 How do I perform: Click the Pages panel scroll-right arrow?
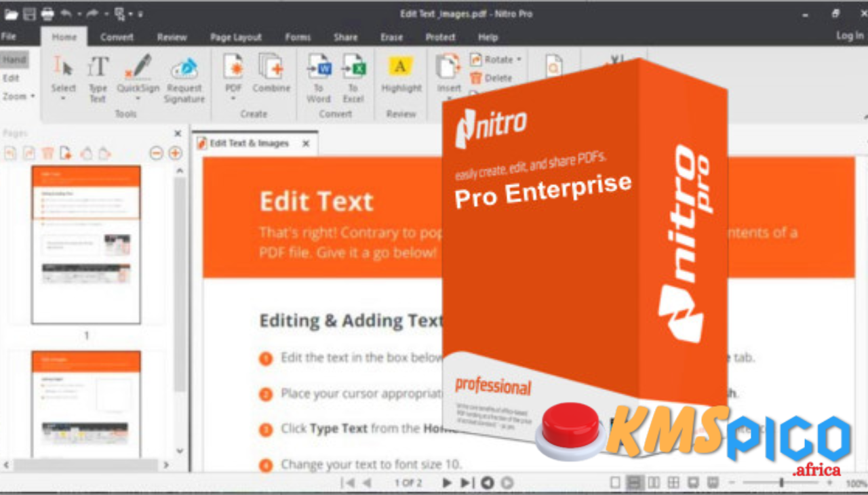click(166, 465)
